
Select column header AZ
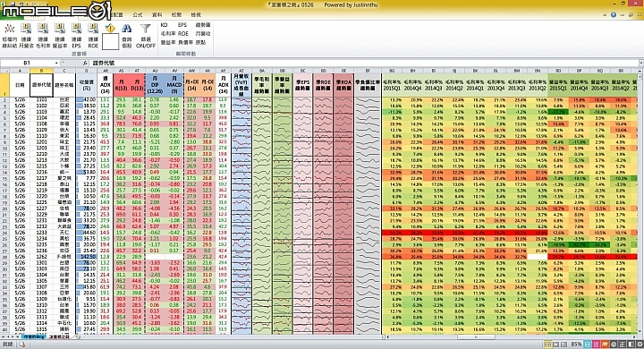241,71
